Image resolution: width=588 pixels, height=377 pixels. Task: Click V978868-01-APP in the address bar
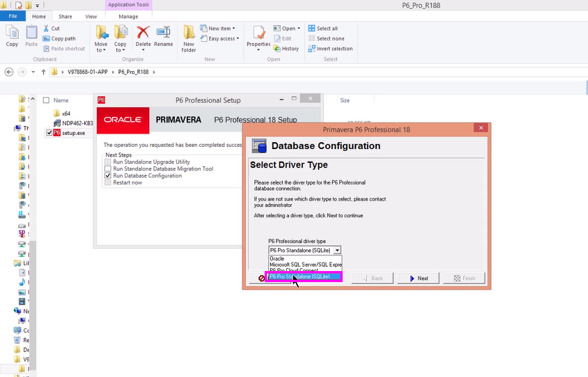pos(88,72)
